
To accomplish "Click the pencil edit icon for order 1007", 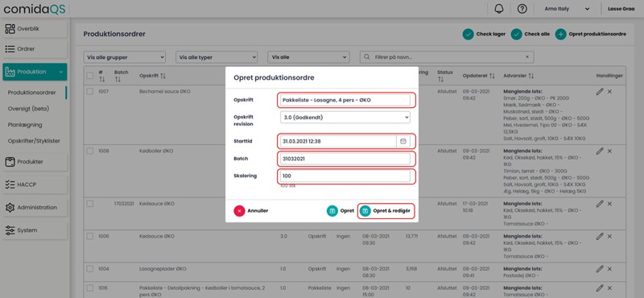I will [x=600, y=92].
